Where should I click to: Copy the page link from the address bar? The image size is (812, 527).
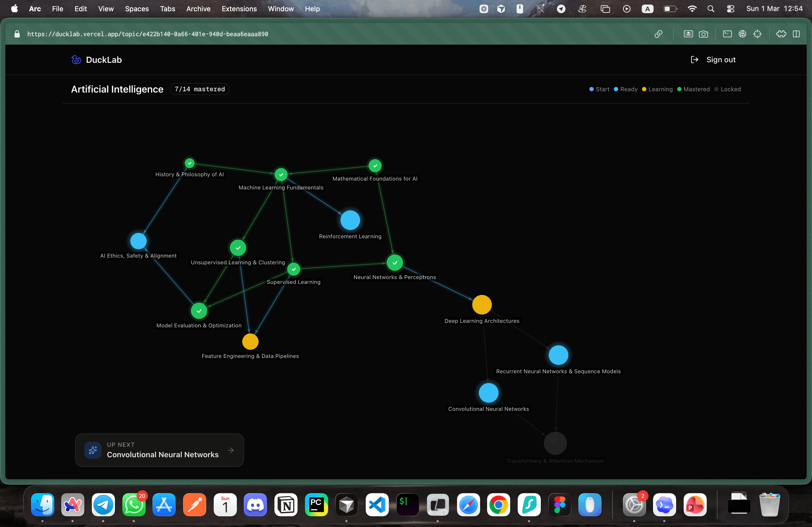(x=658, y=34)
